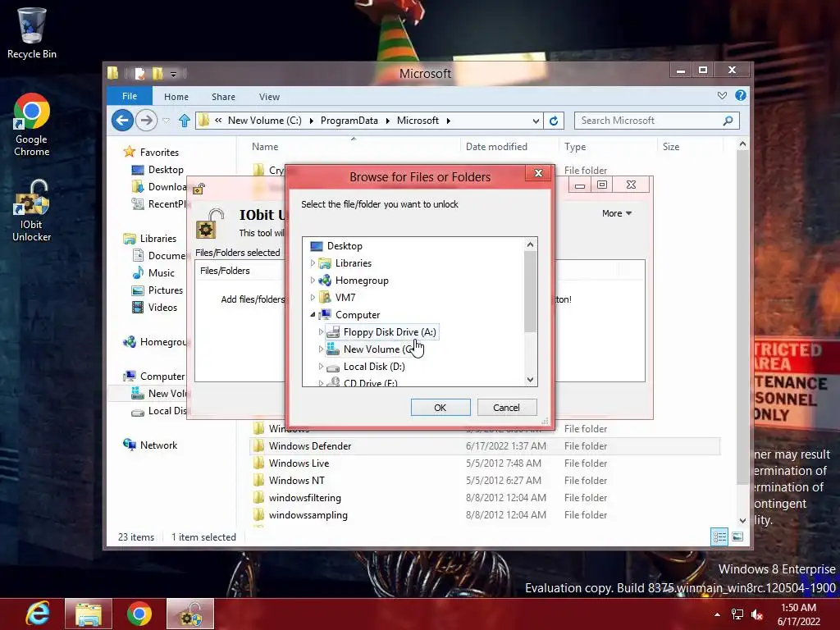The image size is (840, 630).
Task: Expand the Homegroup node in the browse dialog
Action: click(x=313, y=281)
